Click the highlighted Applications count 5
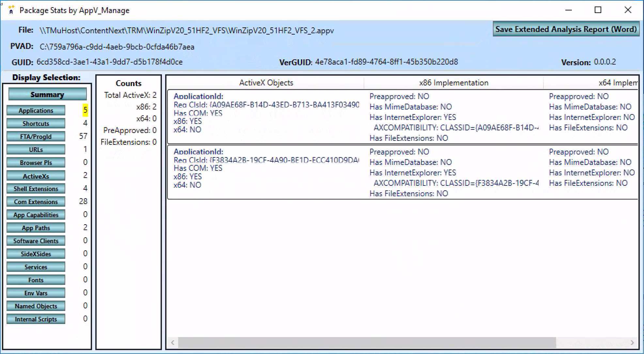 coord(85,110)
